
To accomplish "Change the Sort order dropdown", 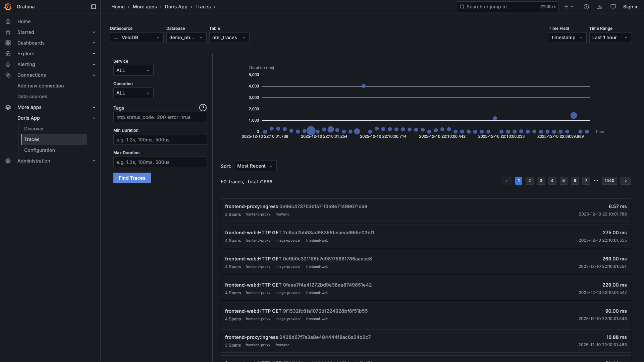I will [x=255, y=166].
